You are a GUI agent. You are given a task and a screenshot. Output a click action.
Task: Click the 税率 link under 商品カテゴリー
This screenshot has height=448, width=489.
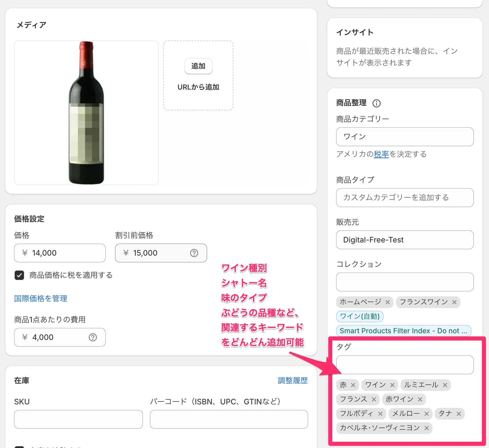tap(381, 154)
